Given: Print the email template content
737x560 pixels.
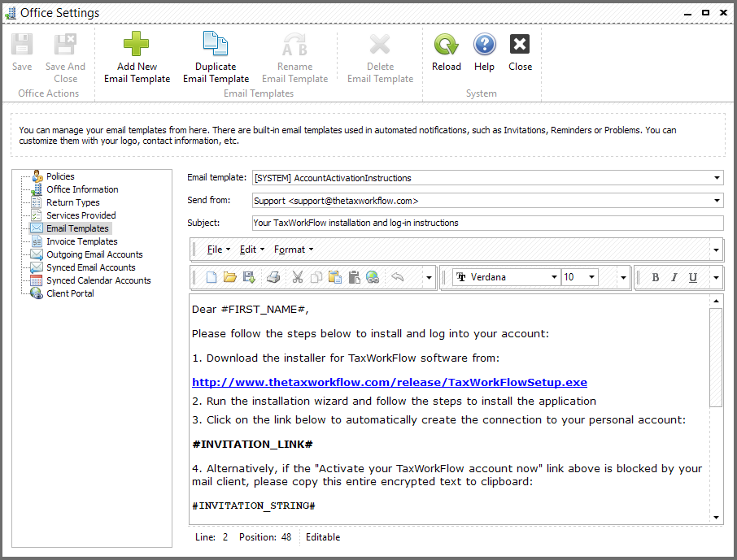Looking at the screenshot, I should [x=273, y=277].
